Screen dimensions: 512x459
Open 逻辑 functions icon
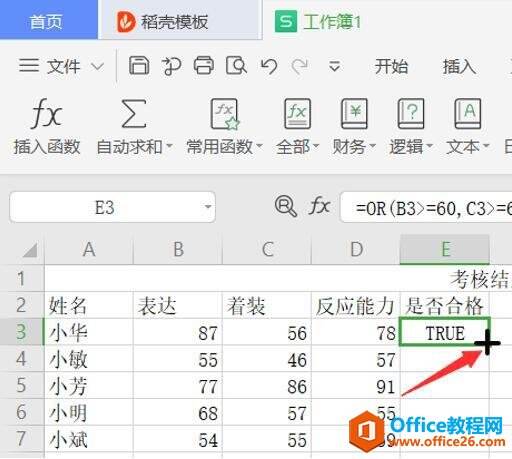pos(411,114)
